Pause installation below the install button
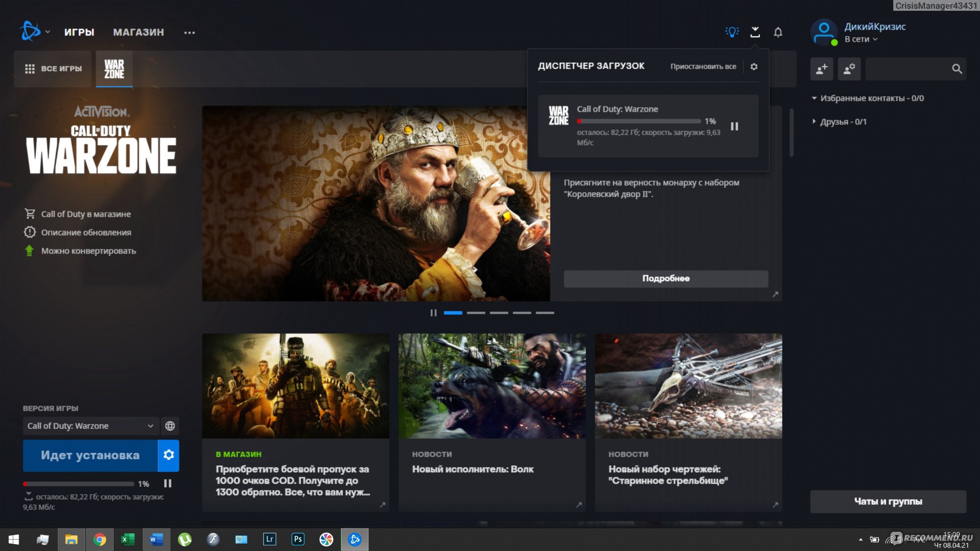This screenshot has width=980, height=551. 168,484
